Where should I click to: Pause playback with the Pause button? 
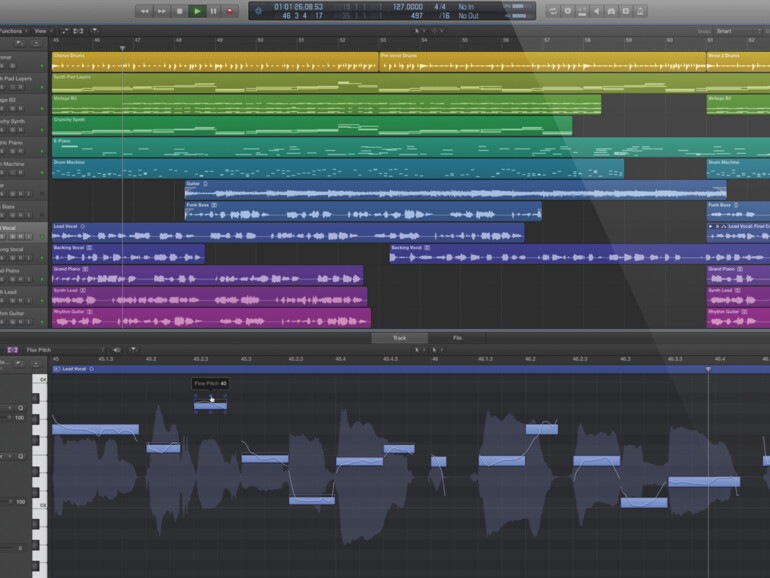(214, 11)
